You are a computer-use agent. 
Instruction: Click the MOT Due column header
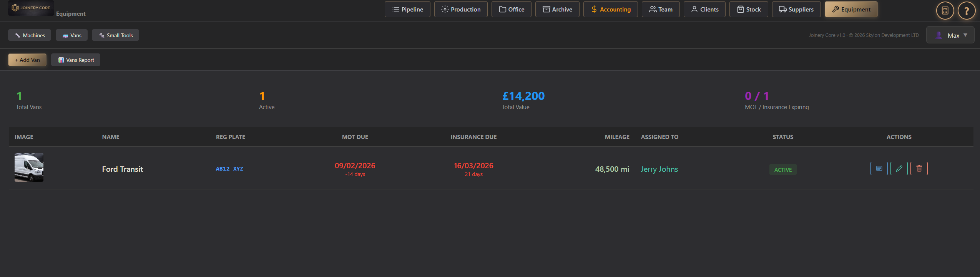355,137
